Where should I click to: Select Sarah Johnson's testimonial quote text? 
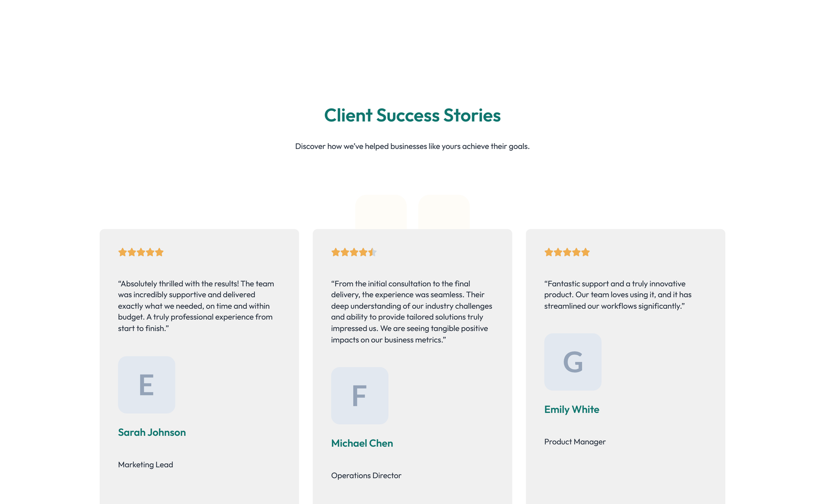[195, 306]
